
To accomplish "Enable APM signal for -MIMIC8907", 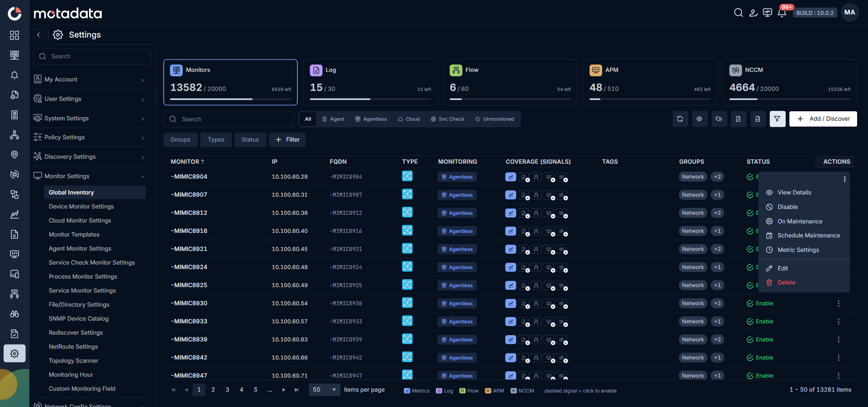I will pos(549,195).
